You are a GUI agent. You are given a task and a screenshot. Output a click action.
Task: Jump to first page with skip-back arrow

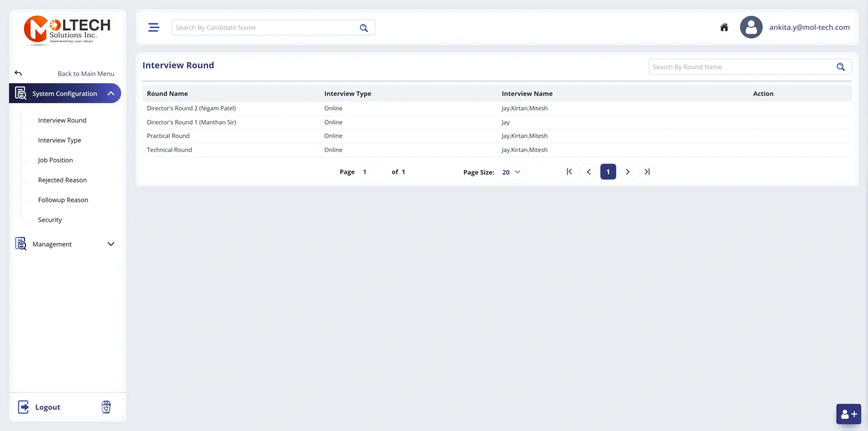(x=569, y=171)
